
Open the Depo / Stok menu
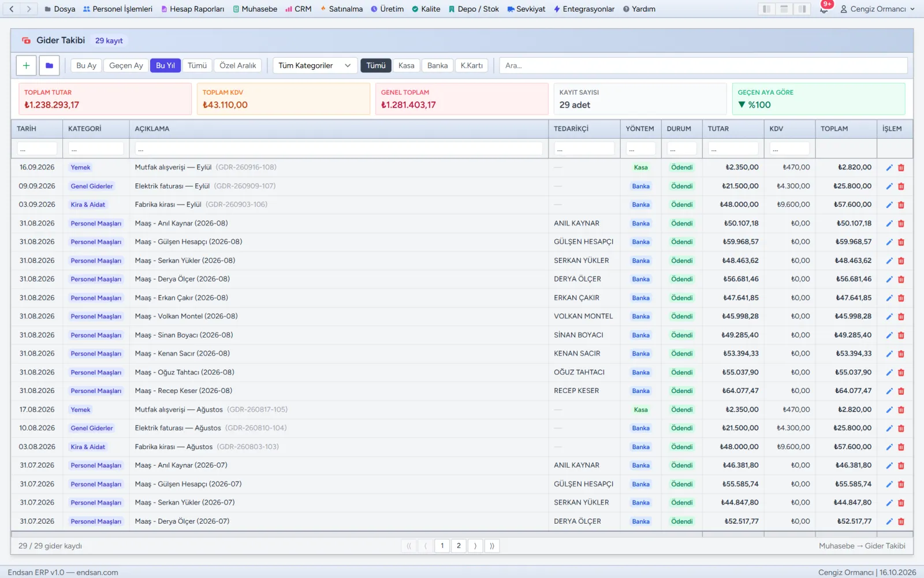pos(474,9)
